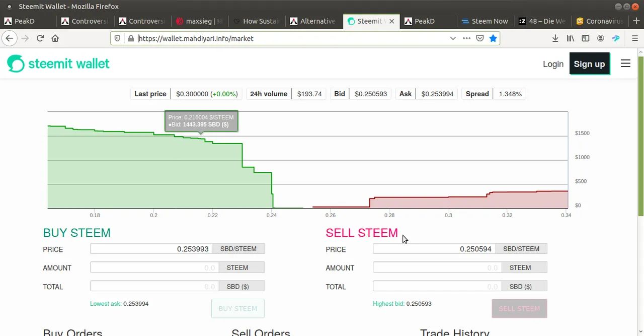Click the Lowest ask price link
The height and width of the screenshot is (336, 644).
136,304
